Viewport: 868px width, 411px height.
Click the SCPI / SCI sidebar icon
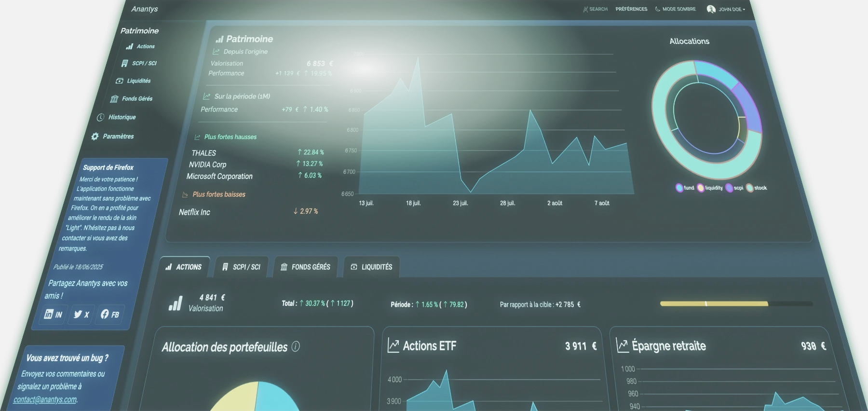click(125, 63)
